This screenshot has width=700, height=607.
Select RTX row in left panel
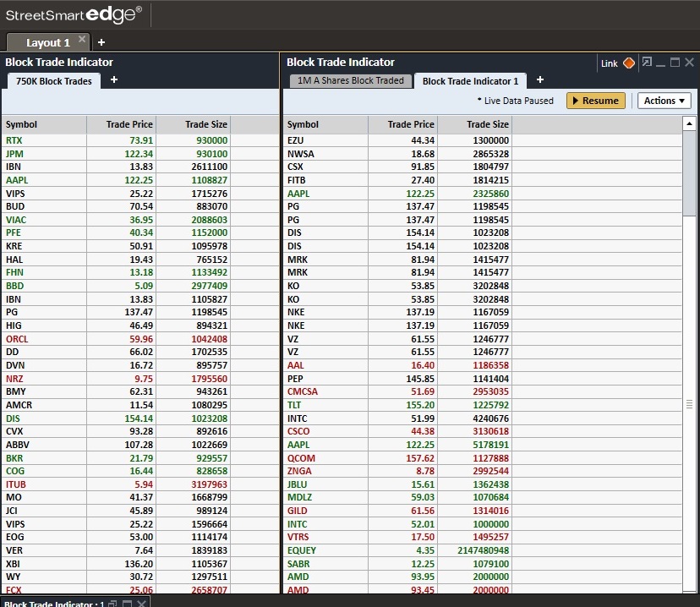click(140, 140)
